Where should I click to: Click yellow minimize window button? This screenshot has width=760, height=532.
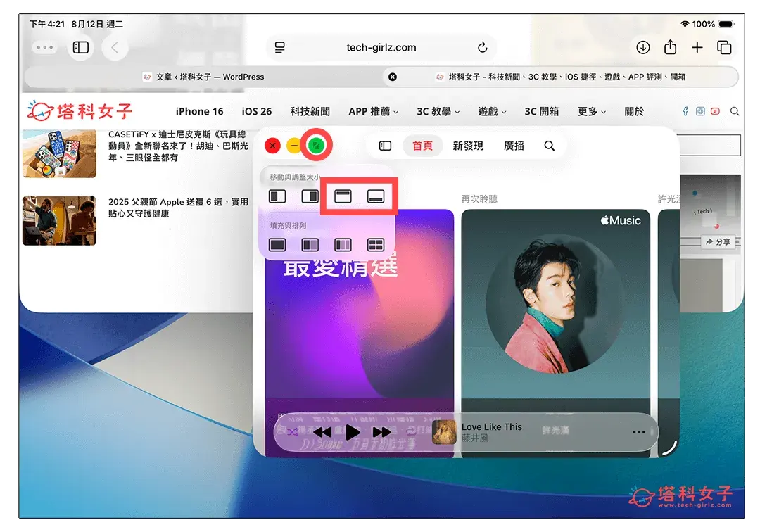(294, 146)
